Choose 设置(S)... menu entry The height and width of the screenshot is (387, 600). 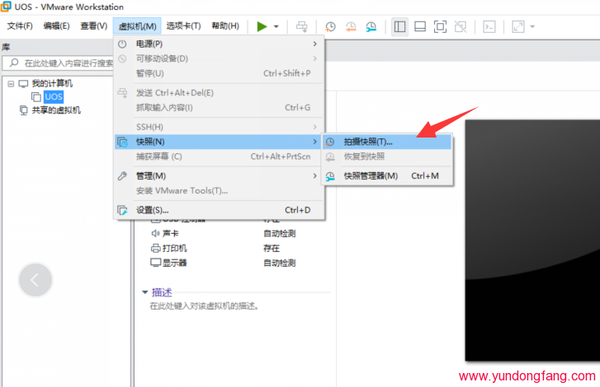(219, 210)
